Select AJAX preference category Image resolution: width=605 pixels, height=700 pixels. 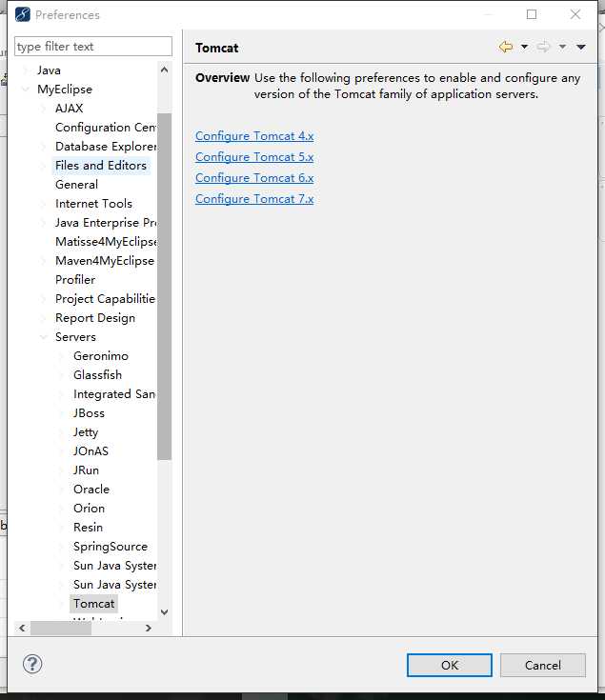70,109
